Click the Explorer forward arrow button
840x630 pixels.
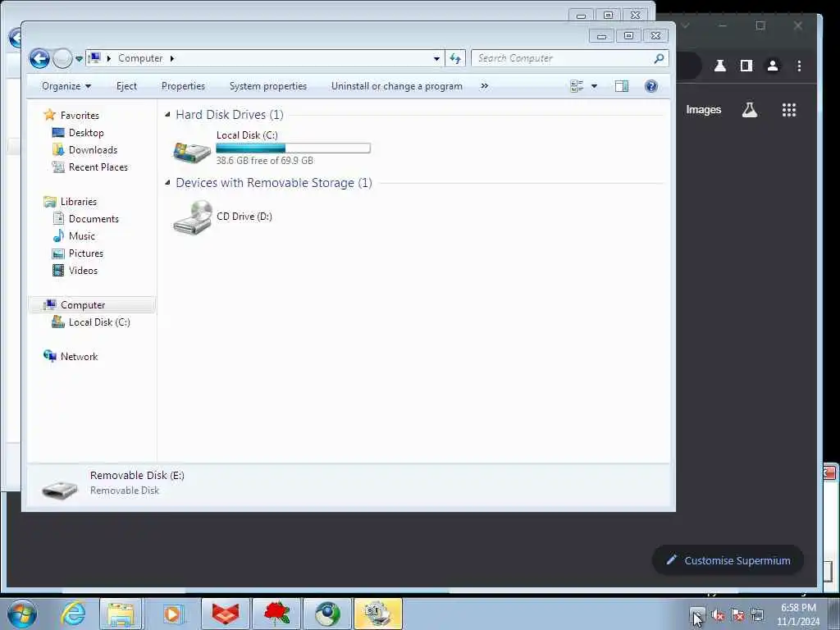coord(62,58)
